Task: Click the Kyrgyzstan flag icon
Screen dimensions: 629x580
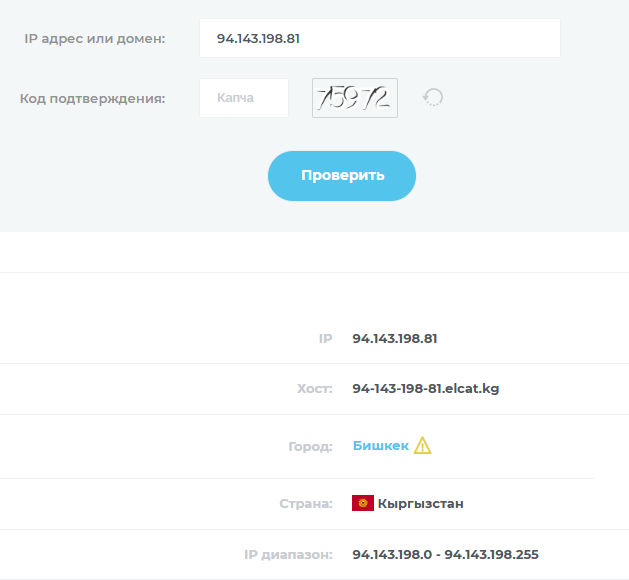Action: tap(363, 503)
